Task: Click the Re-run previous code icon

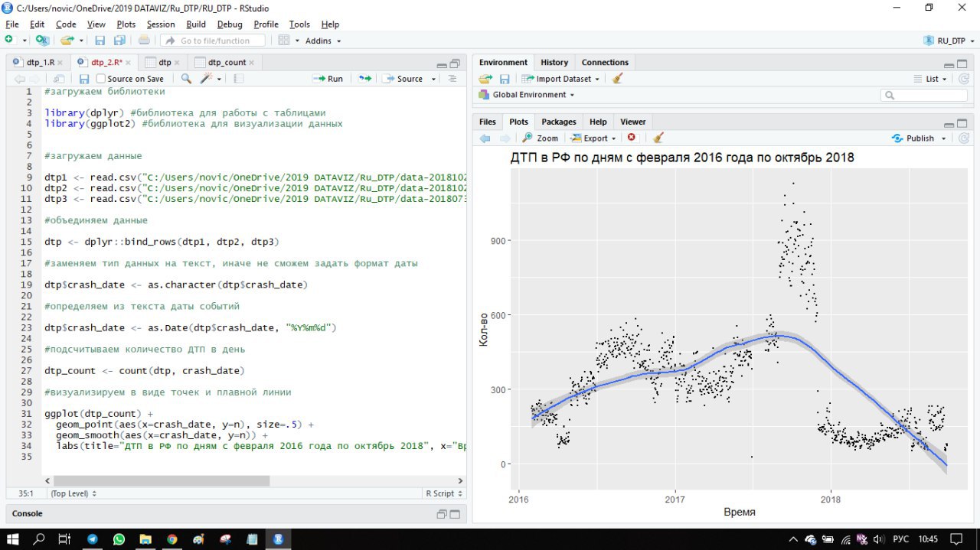Action: click(364, 79)
